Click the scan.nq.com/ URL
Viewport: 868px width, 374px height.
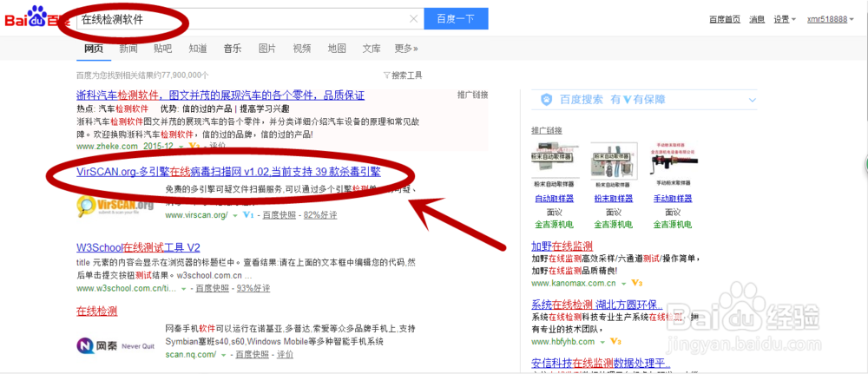(x=190, y=354)
